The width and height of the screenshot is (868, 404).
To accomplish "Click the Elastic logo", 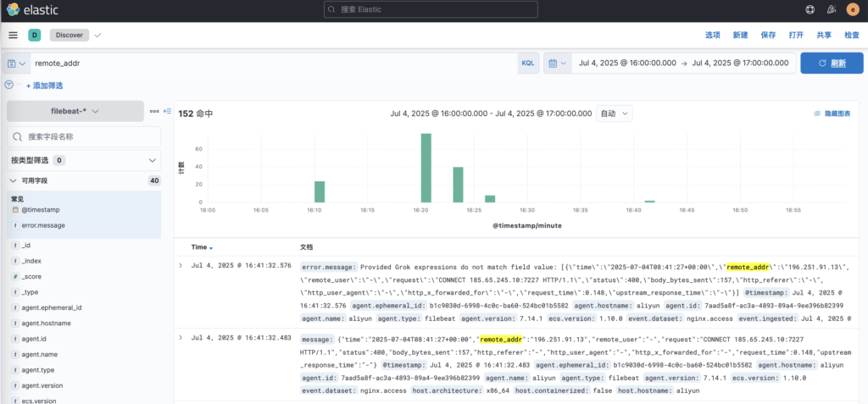I will (33, 9).
